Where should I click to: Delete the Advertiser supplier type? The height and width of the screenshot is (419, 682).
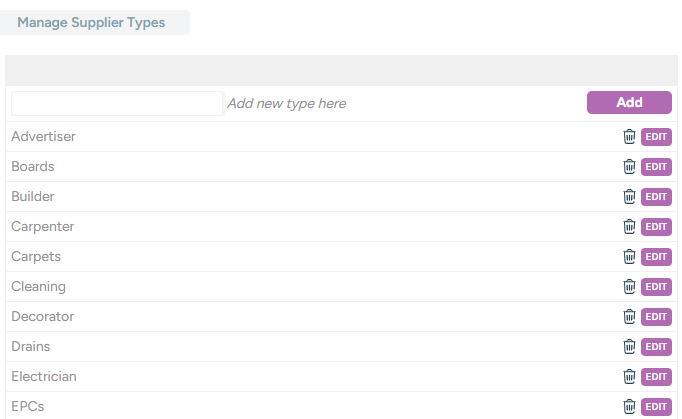(x=629, y=137)
